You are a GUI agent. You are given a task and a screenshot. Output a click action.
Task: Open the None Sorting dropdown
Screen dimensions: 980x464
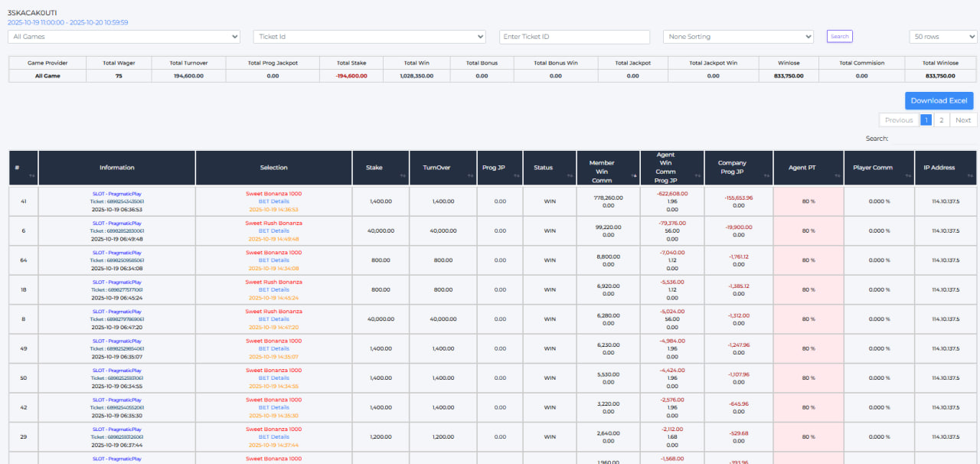[x=738, y=37]
